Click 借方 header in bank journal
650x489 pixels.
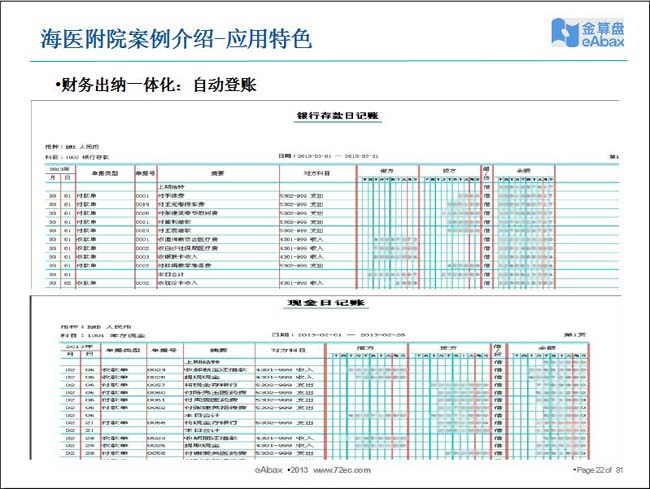coord(387,170)
